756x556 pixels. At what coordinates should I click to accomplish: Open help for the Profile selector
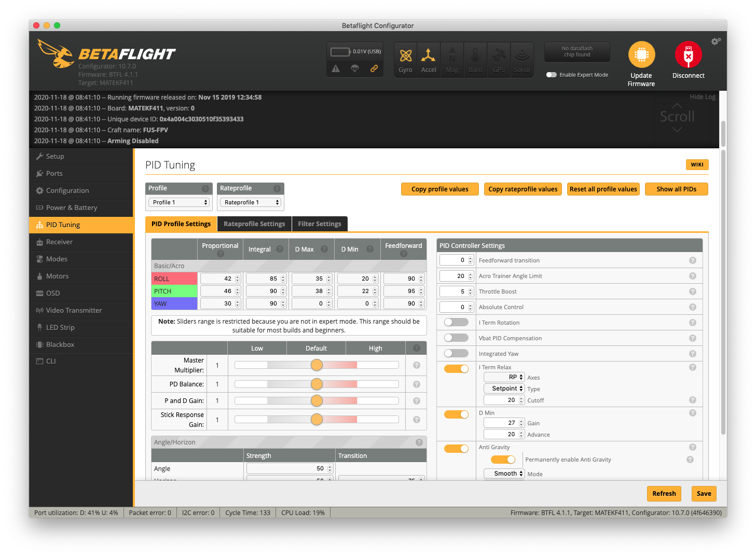(x=205, y=188)
